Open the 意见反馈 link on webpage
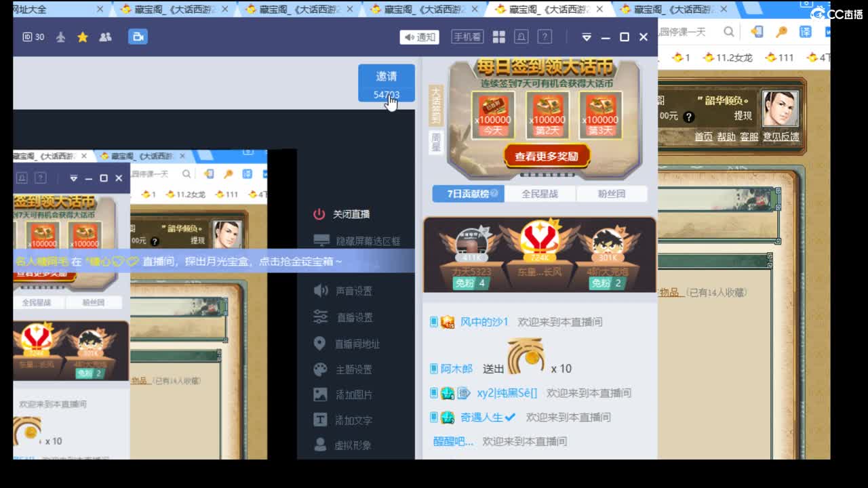The height and width of the screenshot is (488, 868). pos(781,137)
